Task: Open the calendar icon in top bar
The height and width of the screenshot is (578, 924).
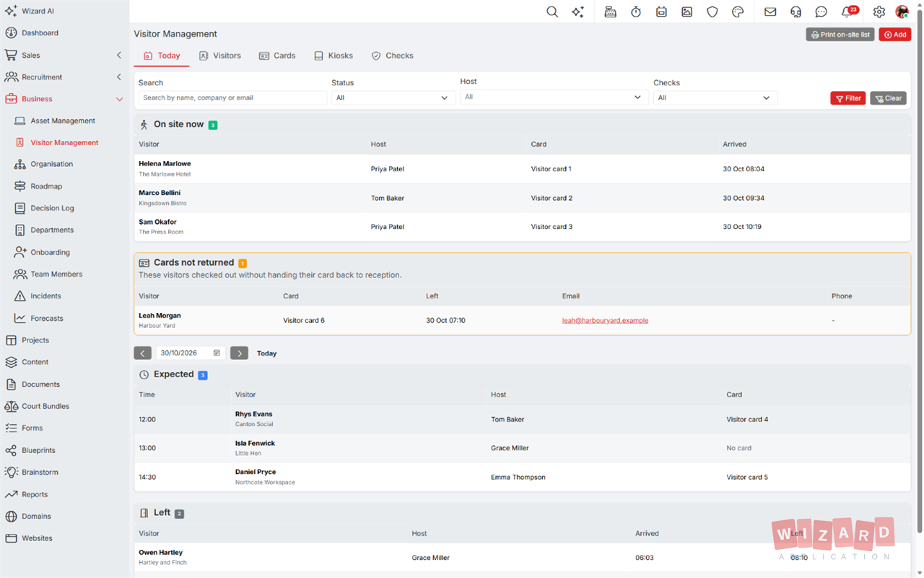Action: click(661, 12)
